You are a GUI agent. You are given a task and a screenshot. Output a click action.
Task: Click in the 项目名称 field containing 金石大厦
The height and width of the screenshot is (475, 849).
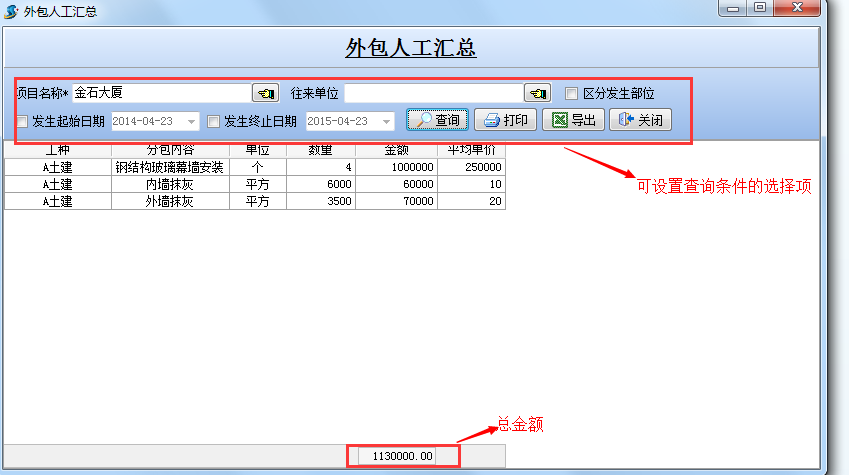coord(160,93)
